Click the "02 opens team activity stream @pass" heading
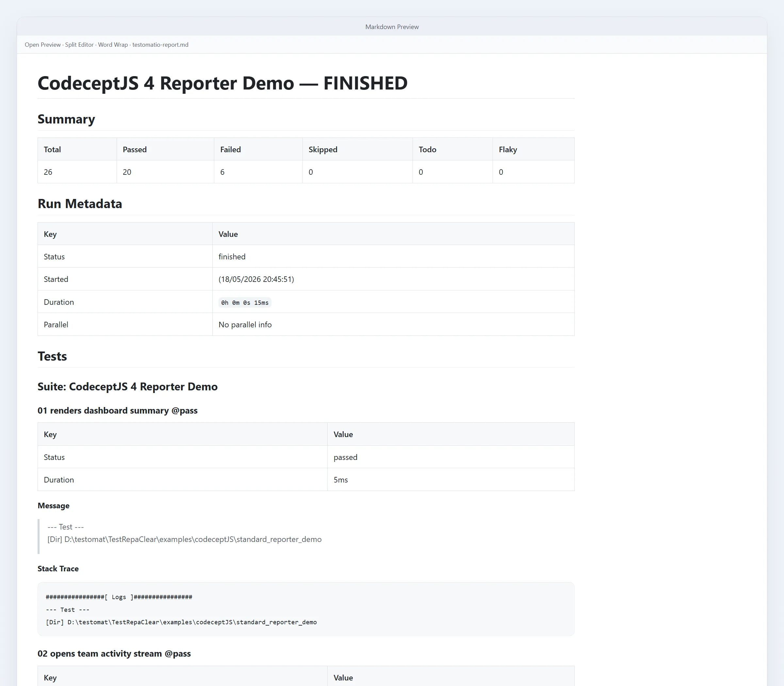The width and height of the screenshot is (784, 686). [114, 653]
